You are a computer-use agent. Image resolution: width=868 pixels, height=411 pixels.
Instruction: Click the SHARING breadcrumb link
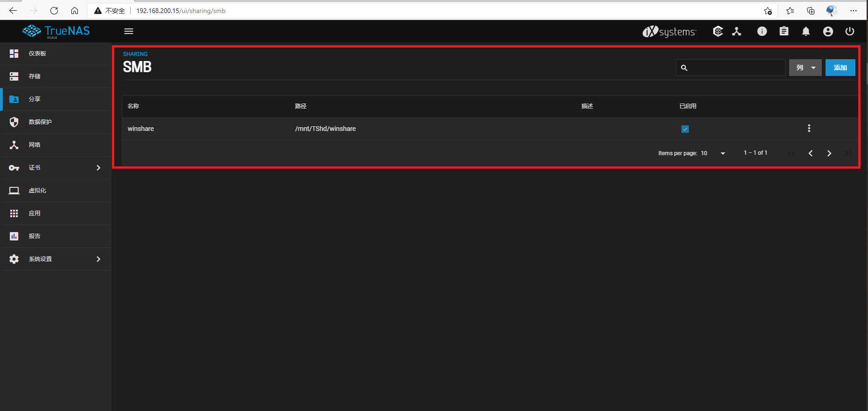coord(135,54)
